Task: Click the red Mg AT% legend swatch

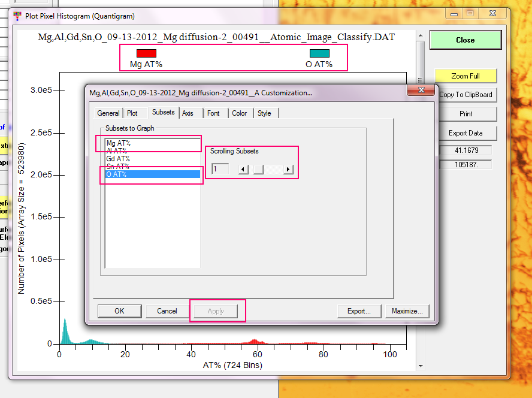Action: click(147, 53)
